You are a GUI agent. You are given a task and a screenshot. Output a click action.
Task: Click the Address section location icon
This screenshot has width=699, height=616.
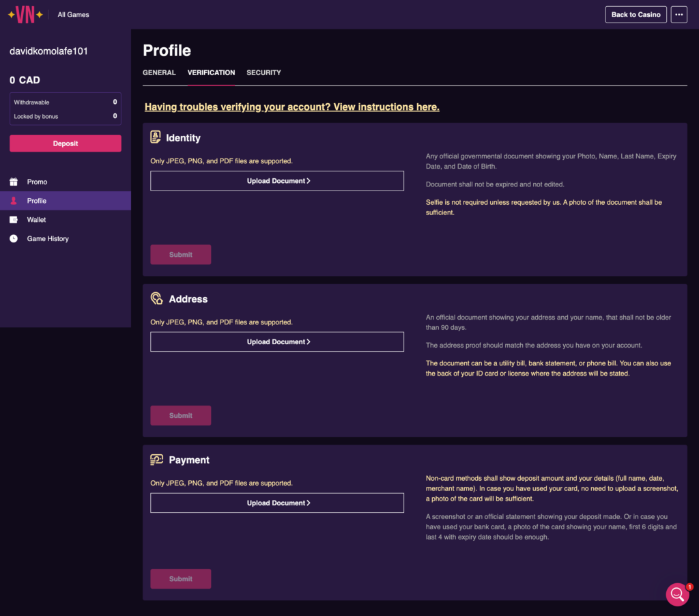pyautogui.click(x=156, y=298)
